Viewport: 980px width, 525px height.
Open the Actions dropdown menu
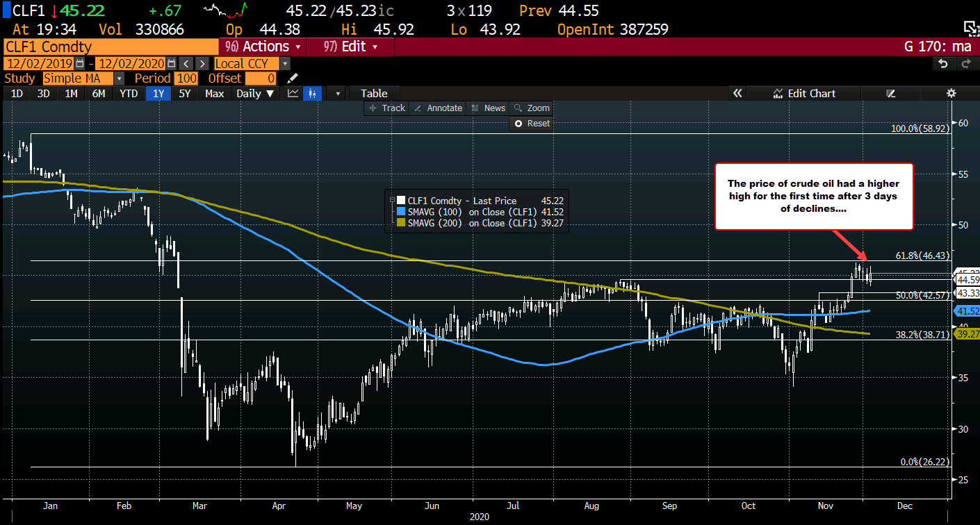pos(262,47)
